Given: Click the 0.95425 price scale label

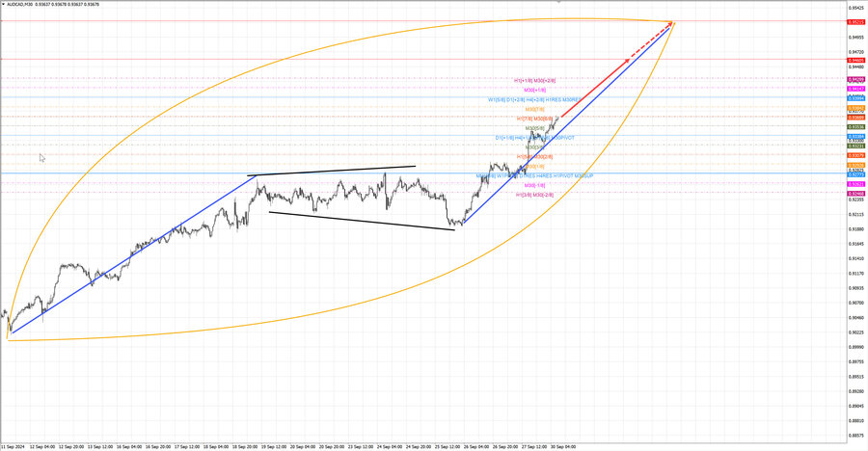Looking at the screenshot, I should click(855, 8).
